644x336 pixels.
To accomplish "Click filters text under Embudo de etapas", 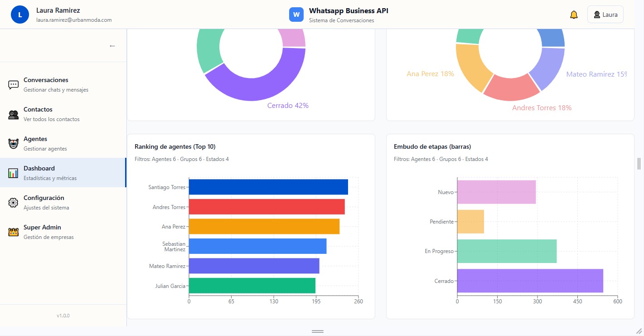I will [x=441, y=159].
